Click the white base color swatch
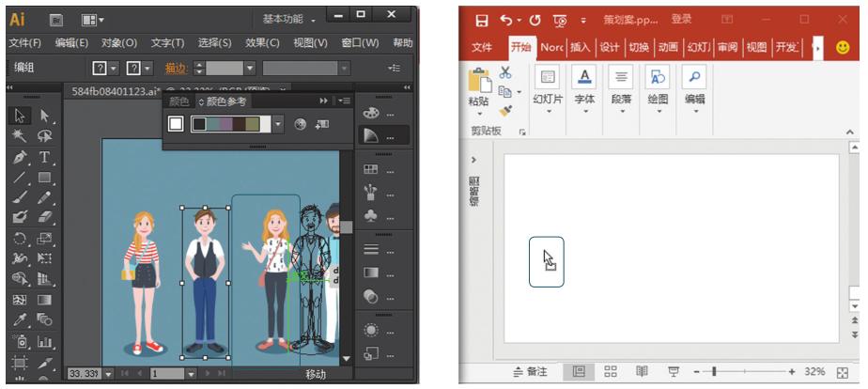The image size is (868, 389). (175, 123)
